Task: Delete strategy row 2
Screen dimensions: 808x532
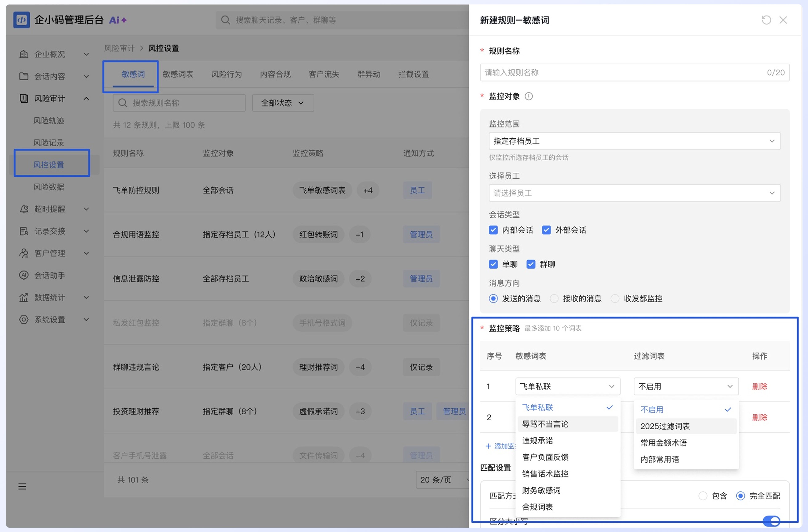Action: [759, 417]
